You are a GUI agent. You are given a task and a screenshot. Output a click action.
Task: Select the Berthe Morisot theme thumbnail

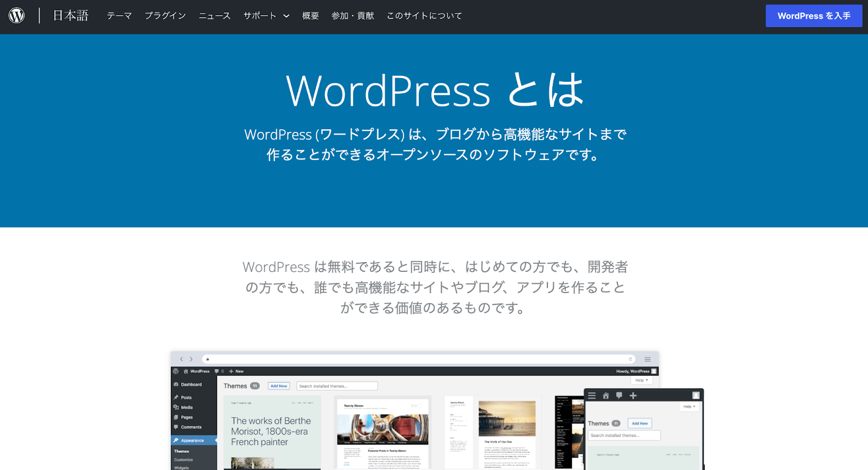272,433
